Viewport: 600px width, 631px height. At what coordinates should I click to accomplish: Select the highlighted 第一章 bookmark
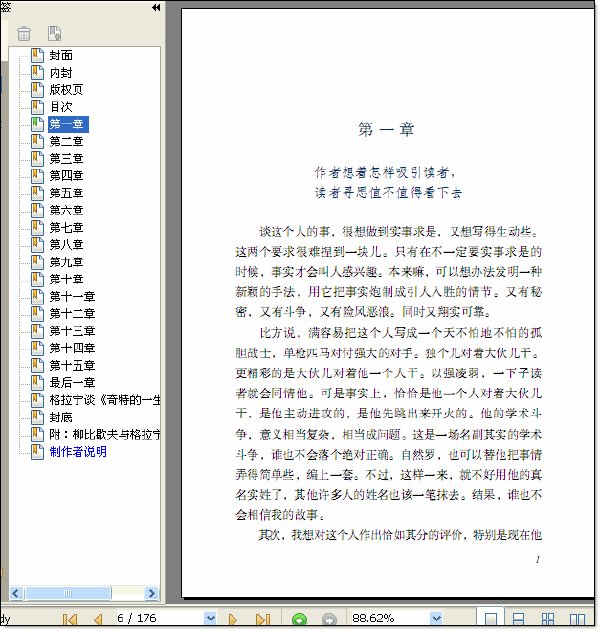(x=68, y=124)
